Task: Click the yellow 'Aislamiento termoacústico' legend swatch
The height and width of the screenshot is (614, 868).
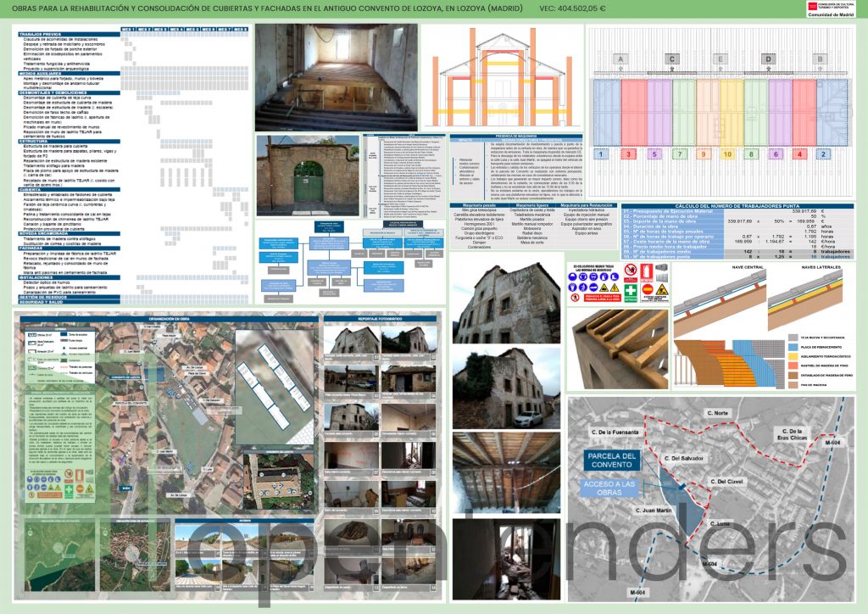Action: [793, 356]
